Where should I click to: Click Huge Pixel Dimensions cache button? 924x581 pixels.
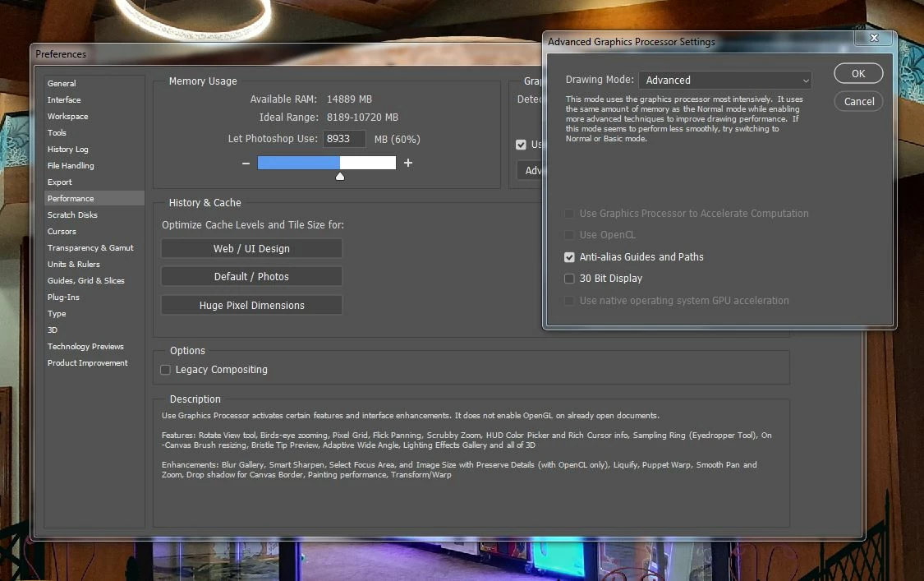(x=251, y=306)
